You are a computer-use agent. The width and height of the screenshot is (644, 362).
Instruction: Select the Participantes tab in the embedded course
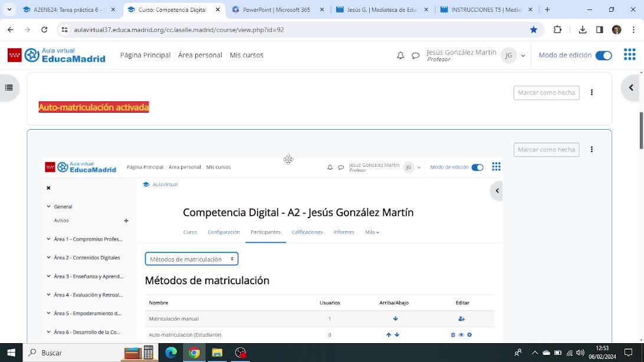click(266, 232)
